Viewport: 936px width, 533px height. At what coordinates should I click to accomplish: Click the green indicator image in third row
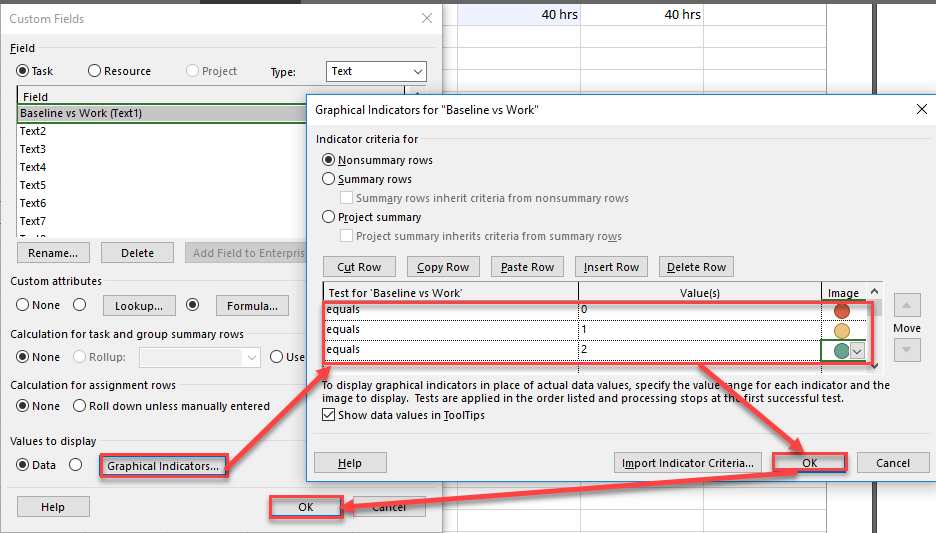841,350
